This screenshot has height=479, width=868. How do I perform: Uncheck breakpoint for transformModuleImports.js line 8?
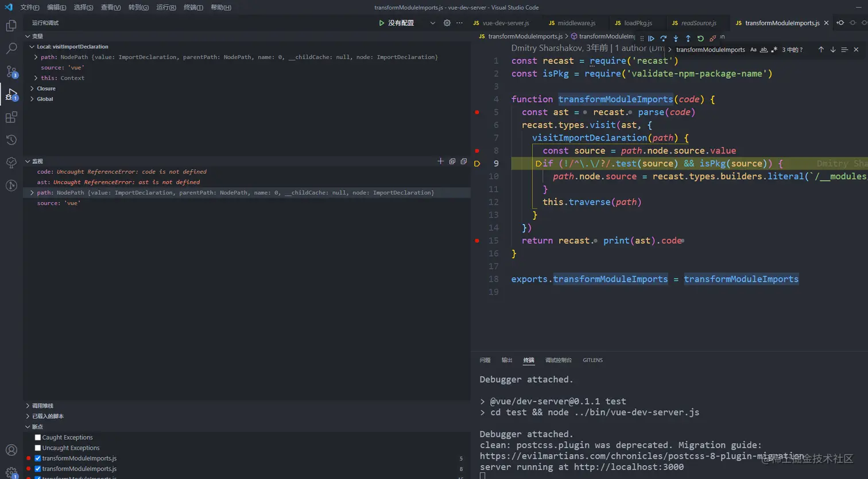click(x=38, y=469)
